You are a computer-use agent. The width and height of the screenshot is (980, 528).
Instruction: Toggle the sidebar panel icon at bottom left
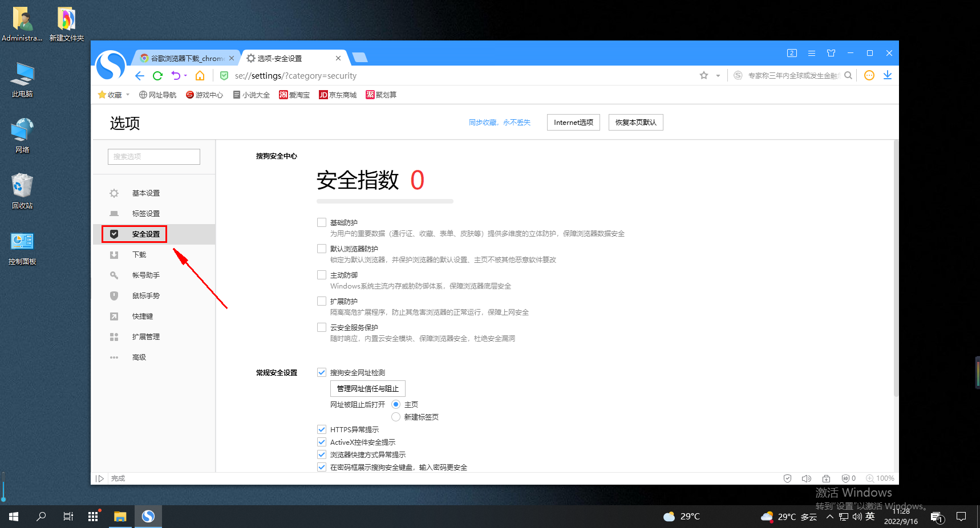click(100, 478)
